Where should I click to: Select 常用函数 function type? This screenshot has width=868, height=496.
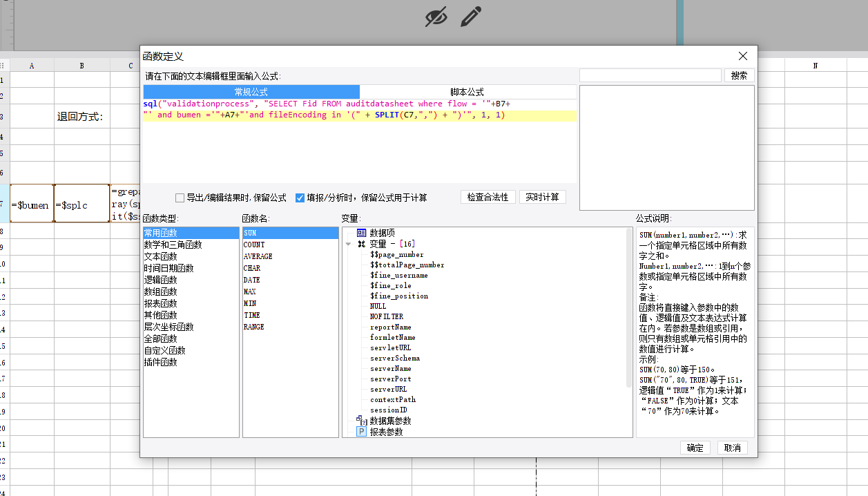(191, 233)
